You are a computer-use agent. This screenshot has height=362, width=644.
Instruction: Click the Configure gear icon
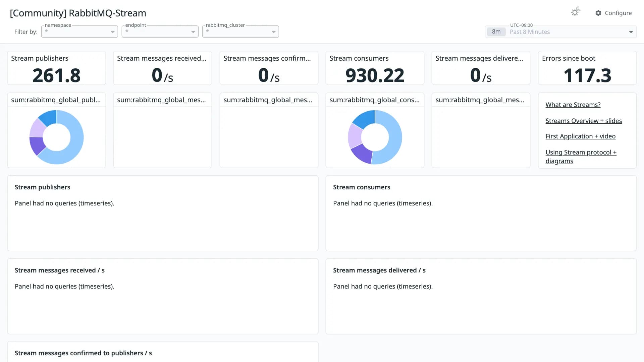(x=598, y=13)
